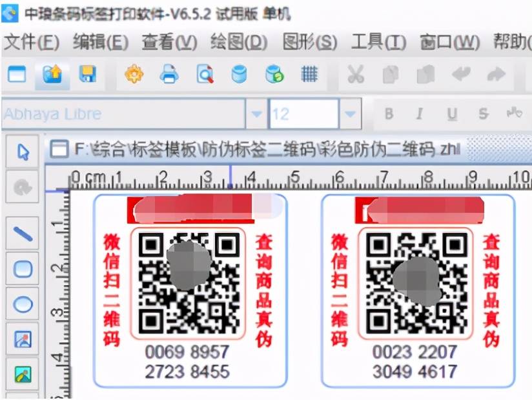532x400 pixels.
Task: Select left label's 微信扫二维码 text
Action: tap(112, 290)
